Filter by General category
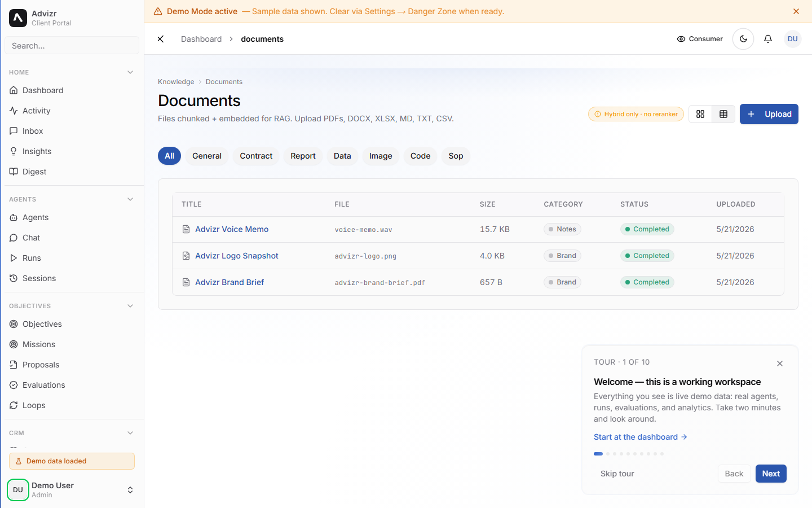The image size is (812, 508). (x=207, y=156)
